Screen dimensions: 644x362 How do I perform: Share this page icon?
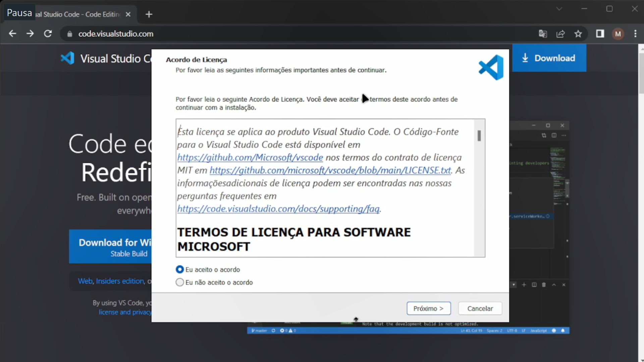point(560,34)
